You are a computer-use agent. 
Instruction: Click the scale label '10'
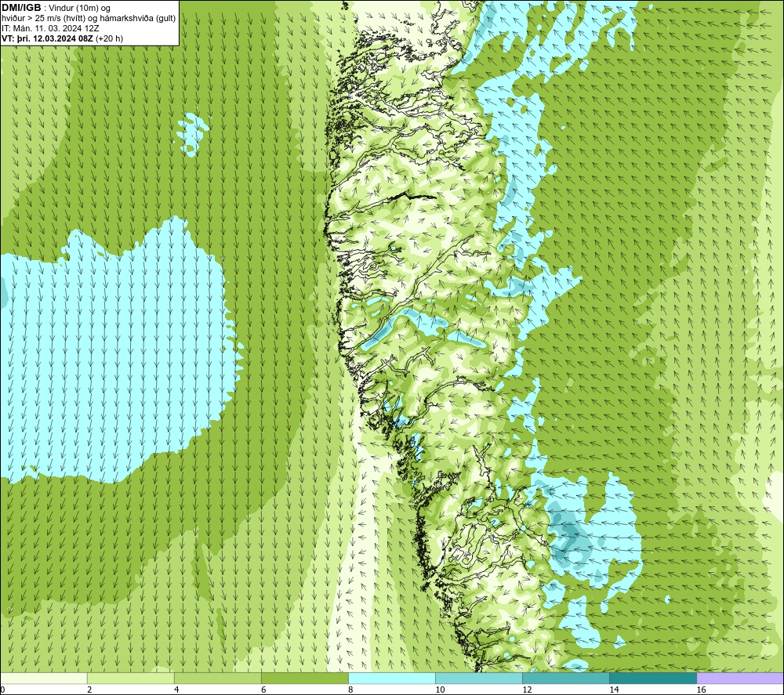(x=440, y=690)
